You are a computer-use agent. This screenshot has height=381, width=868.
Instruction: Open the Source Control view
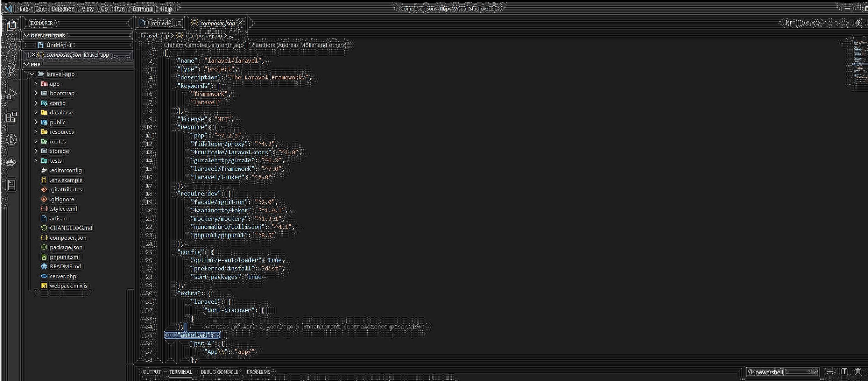click(x=12, y=71)
